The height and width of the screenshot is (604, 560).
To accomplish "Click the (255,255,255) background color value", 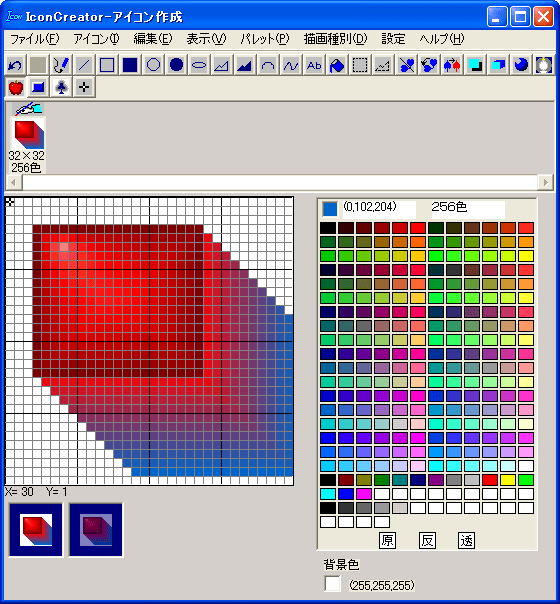I will [382, 586].
